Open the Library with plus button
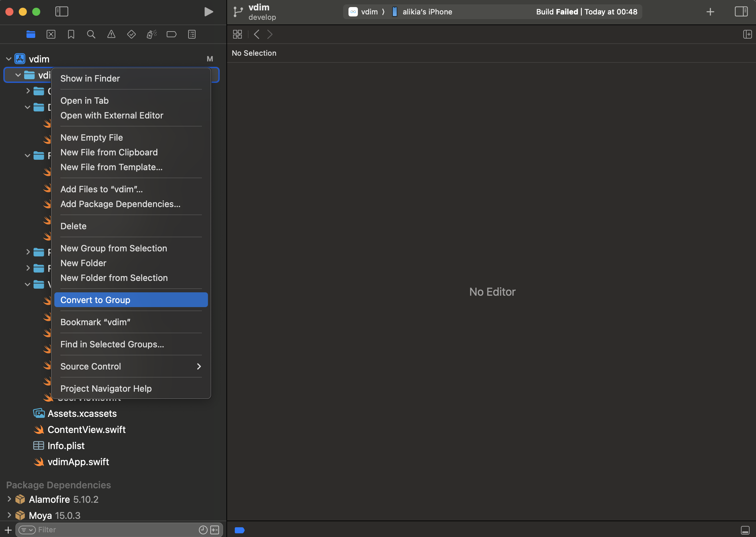The image size is (756, 537). point(710,12)
